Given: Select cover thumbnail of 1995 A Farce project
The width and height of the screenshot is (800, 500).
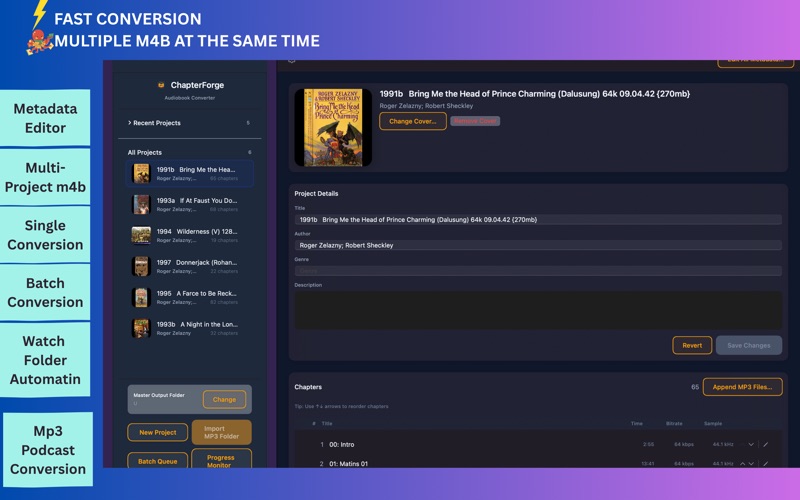Looking at the screenshot, I should pyautogui.click(x=141, y=297).
